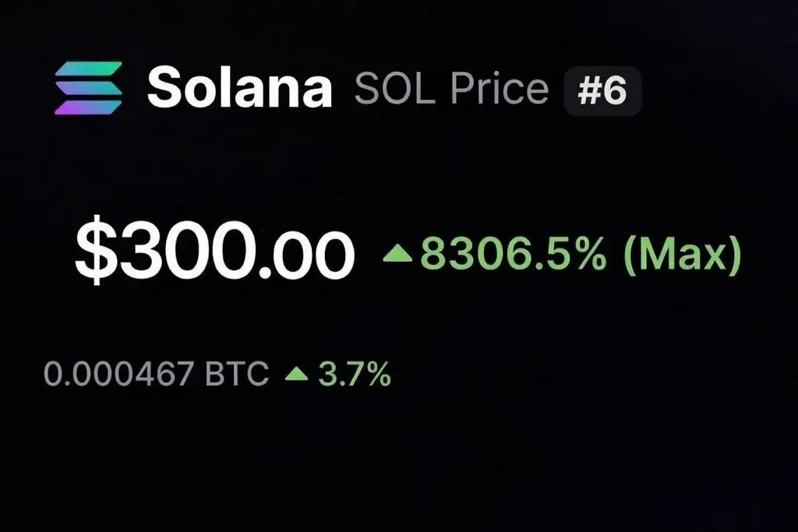Click the $300.00 price value
The width and height of the screenshot is (798, 532).
coord(214,255)
